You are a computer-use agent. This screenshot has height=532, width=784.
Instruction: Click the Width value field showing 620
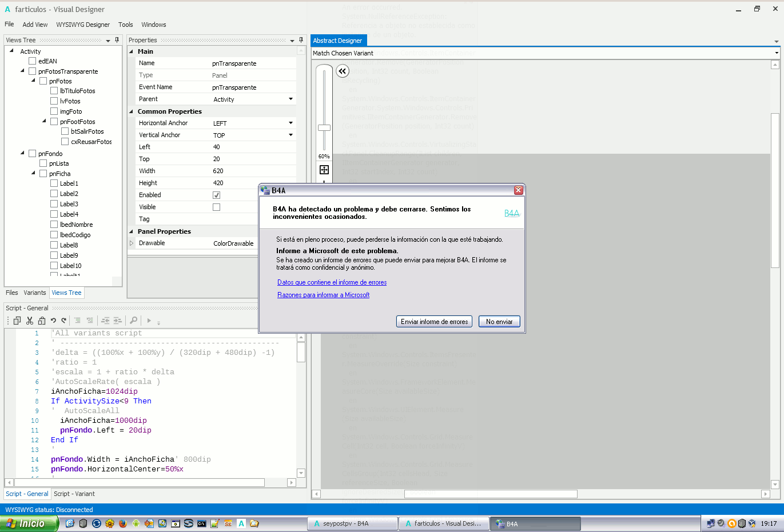(253, 171)
